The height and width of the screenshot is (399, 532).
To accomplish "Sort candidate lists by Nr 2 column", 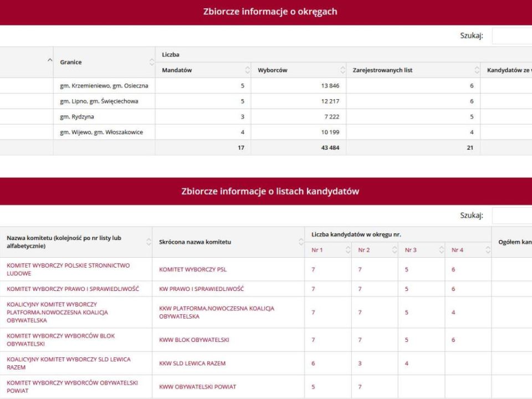I will pos(395,250).
